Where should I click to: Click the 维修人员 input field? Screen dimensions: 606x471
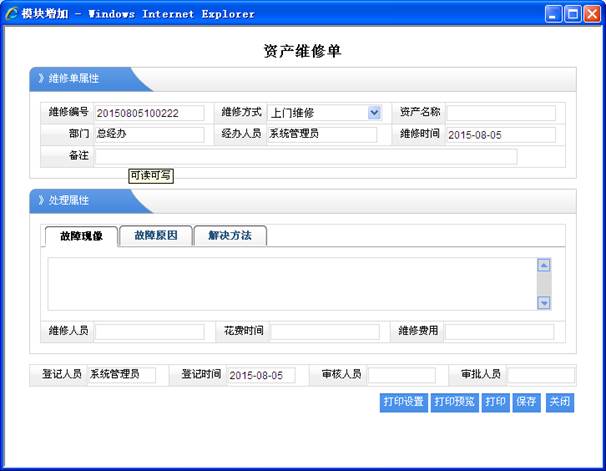tap(149, 331)
